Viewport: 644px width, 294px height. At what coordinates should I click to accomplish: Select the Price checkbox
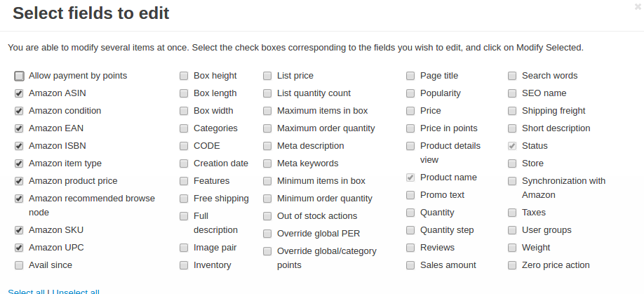click(410, 111)
